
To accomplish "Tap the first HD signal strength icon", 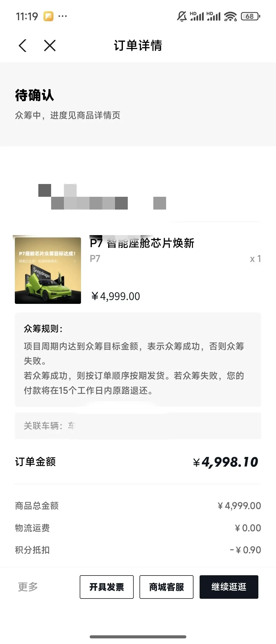I will coord(197,16).
